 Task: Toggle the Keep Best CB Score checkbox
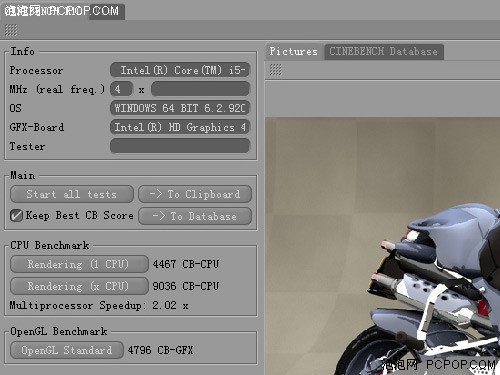[16, 216]
